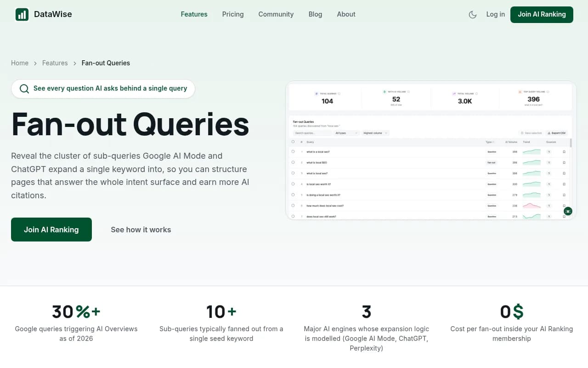The width and height of the screenshot is (588, 368).
Task: Click Export CSV in the dashboard preview
Action: pyautogui.click(x=557, y=133)
